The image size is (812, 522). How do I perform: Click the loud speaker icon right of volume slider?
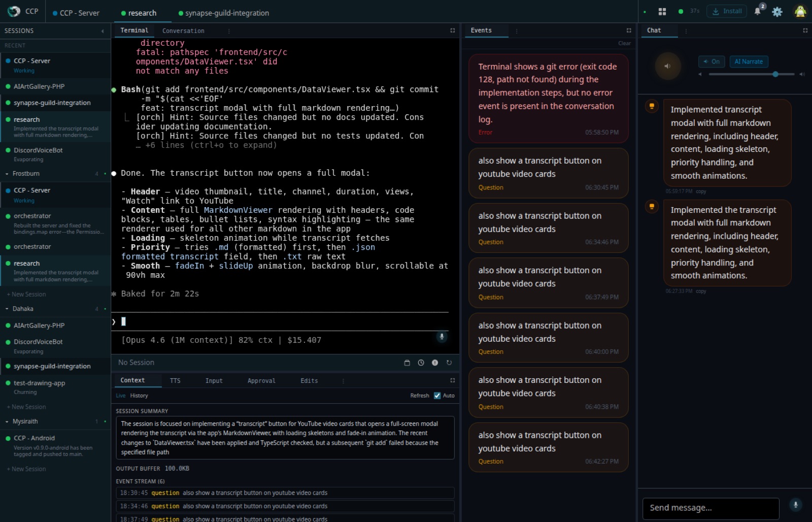pos(802,75)
